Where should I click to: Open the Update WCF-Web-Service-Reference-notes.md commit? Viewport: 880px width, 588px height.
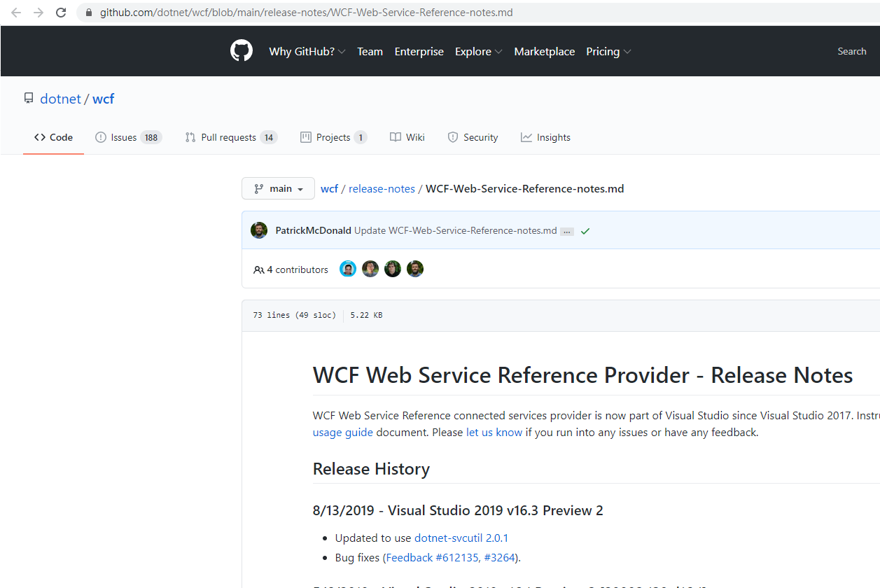coord(456,230)
